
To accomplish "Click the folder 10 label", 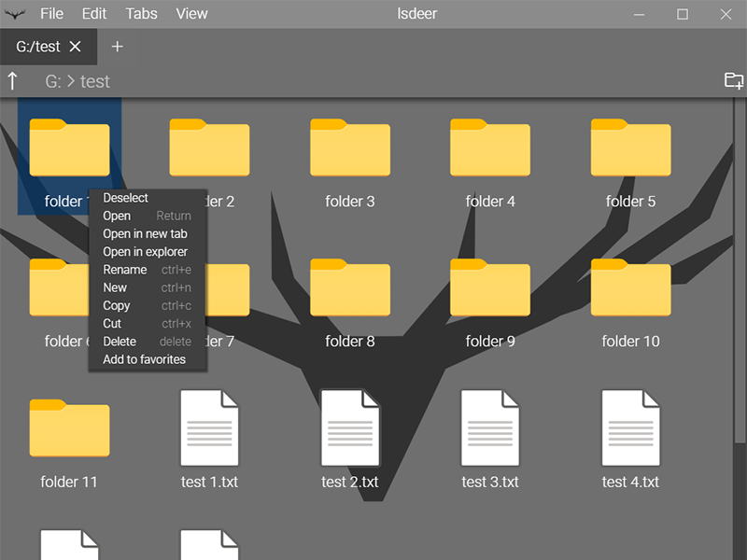I will click(x=631, y=342).
